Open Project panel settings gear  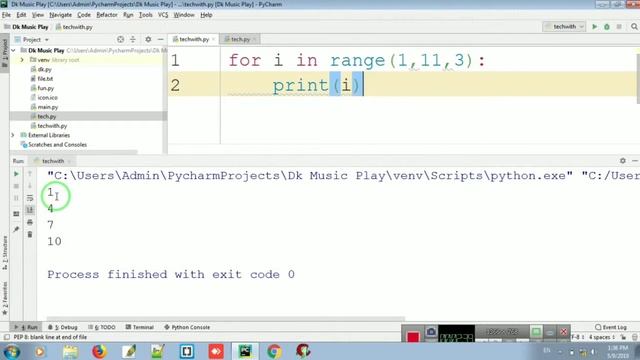point(148,39)
